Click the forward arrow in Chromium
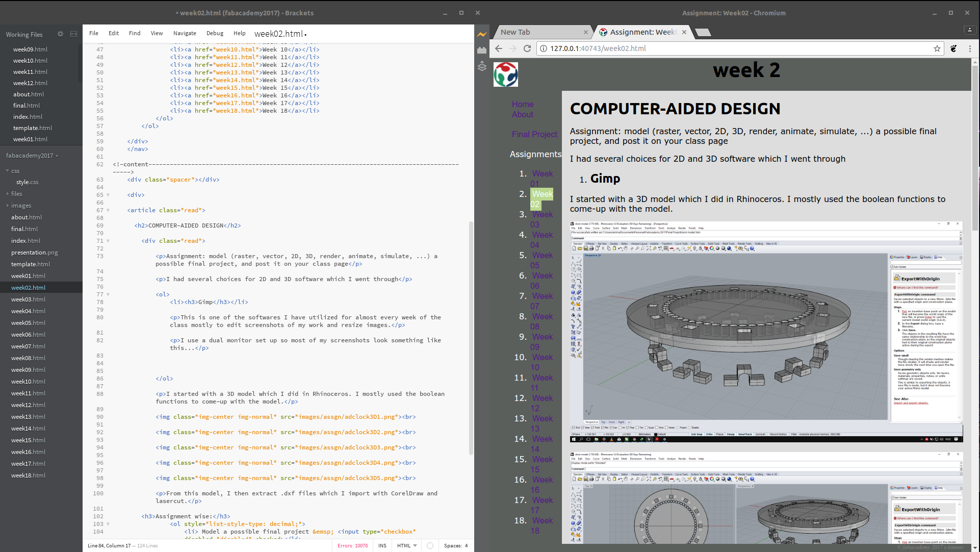Image resolution: width=980 pixels, height=552 pixels. coord(513,48)
